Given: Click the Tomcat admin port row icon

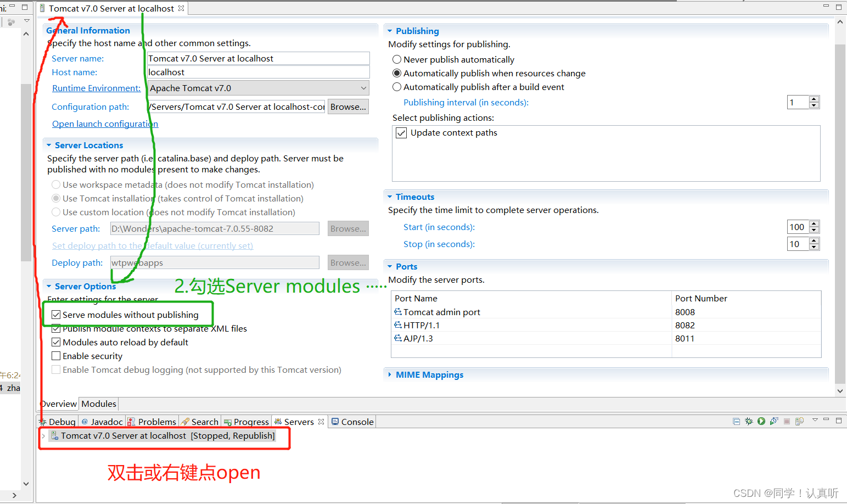Looking at the screenshot, I should click(x=398, y=312).
